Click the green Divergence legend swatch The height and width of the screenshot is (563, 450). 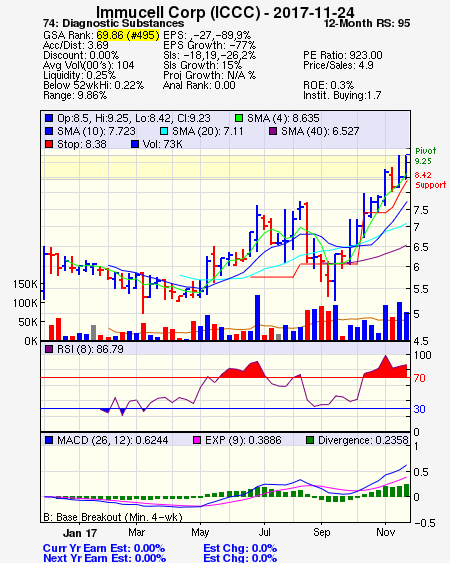tap(310, 440)
